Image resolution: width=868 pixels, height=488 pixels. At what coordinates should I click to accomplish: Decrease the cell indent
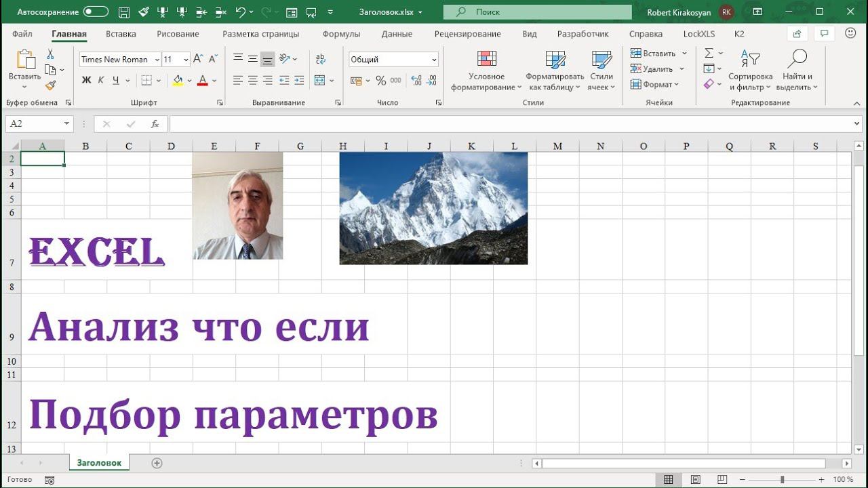[284, 80]
